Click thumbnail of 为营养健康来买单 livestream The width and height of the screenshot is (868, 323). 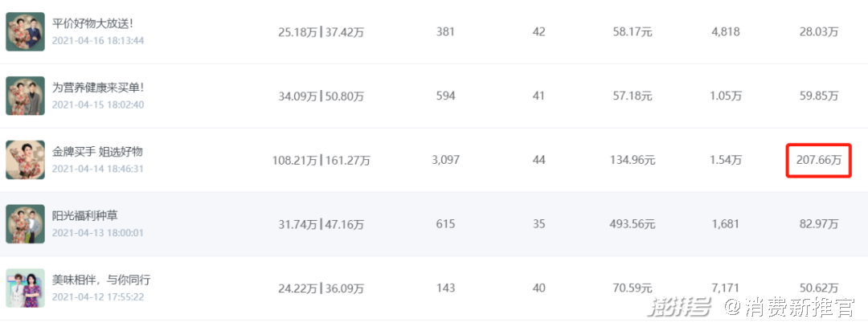25,96
